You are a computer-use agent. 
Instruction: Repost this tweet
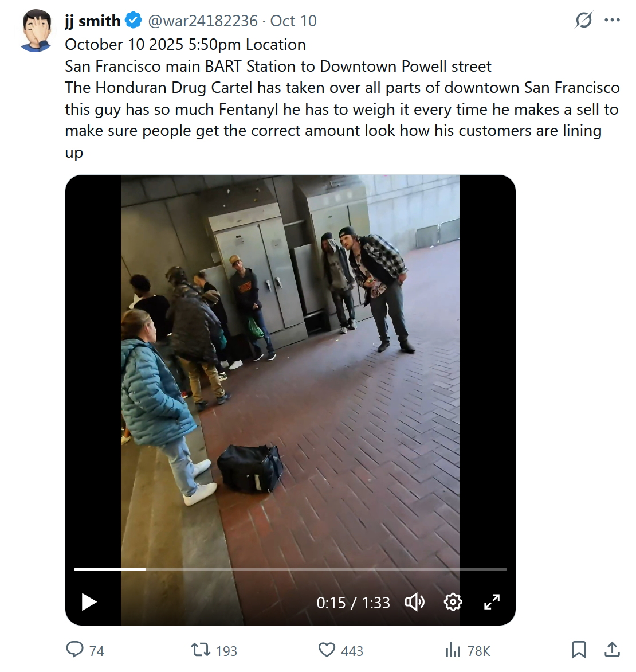click(201, 650)
